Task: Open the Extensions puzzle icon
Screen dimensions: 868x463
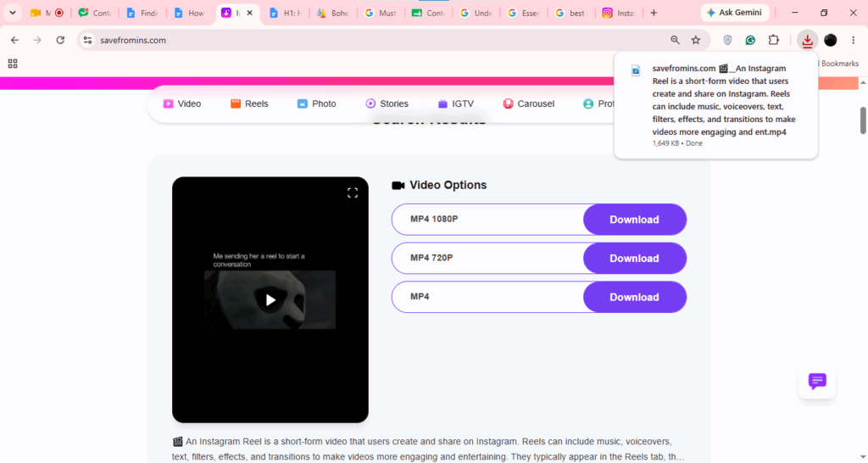Action: point(773,40)
